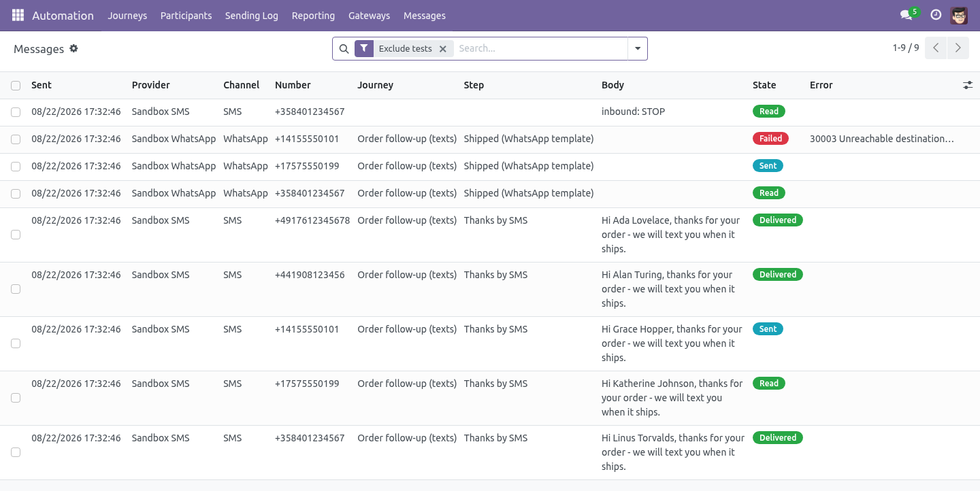
Task: Expand the search options dropdown arrow
Action: click(x=638, y=48)
